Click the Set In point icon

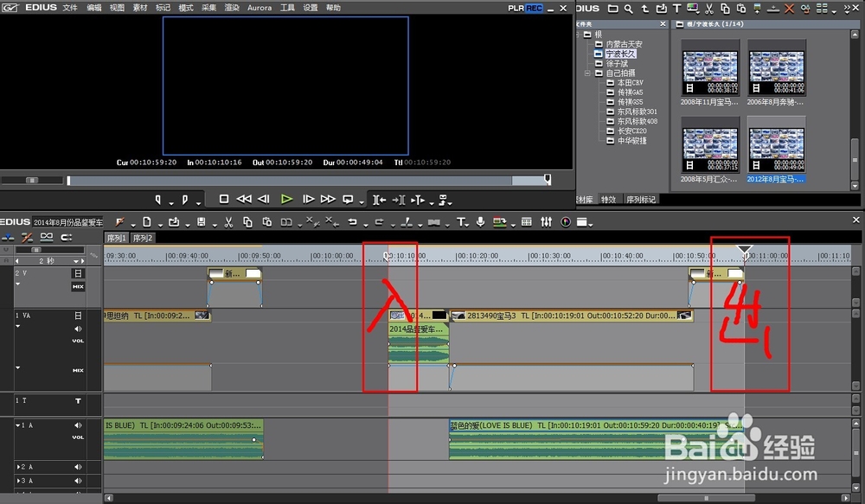(x=158, y=199)
